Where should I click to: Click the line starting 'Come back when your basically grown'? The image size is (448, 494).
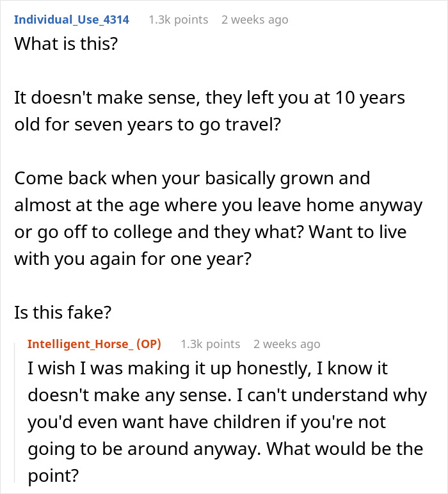[x=192, y=178]
